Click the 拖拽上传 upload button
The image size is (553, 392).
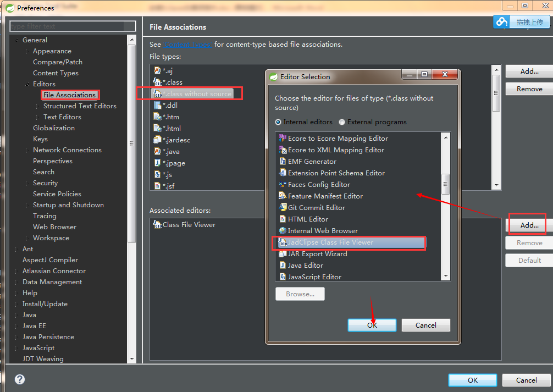tap(529, 22)
